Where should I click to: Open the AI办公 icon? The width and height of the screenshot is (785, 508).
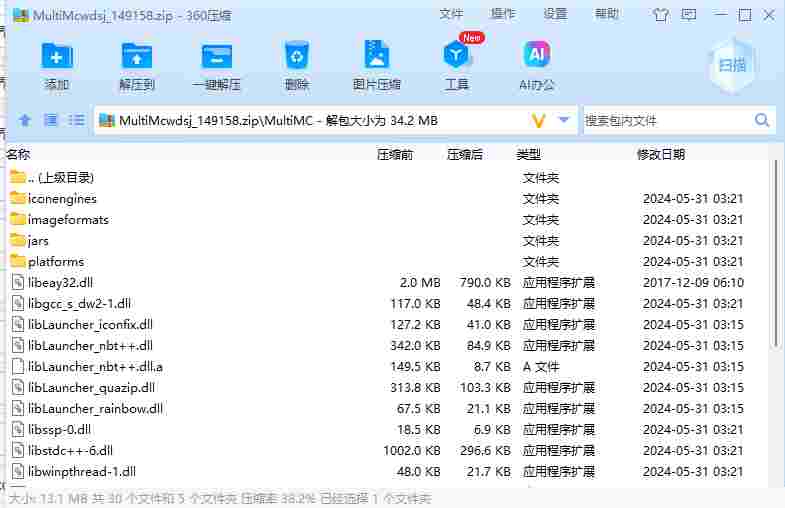(537, 54)
